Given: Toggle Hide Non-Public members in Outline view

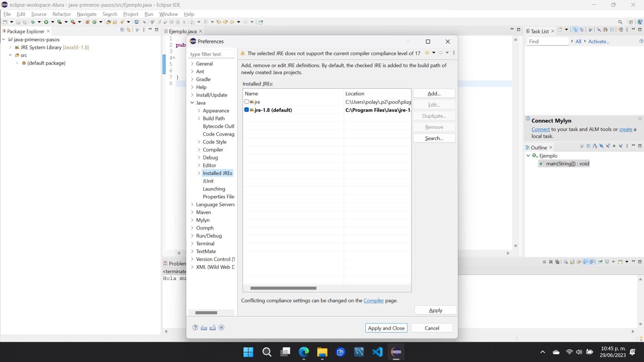Looking at the screenshot, I should pyautogui.click(x=614, y=146).
